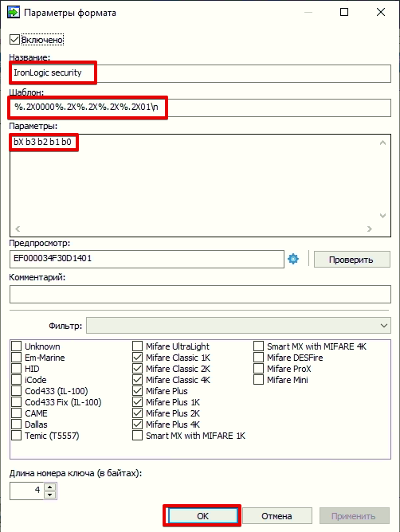Enable Temic (T5557) checkbox
The image size is (400, 532).
coord(16,436)
